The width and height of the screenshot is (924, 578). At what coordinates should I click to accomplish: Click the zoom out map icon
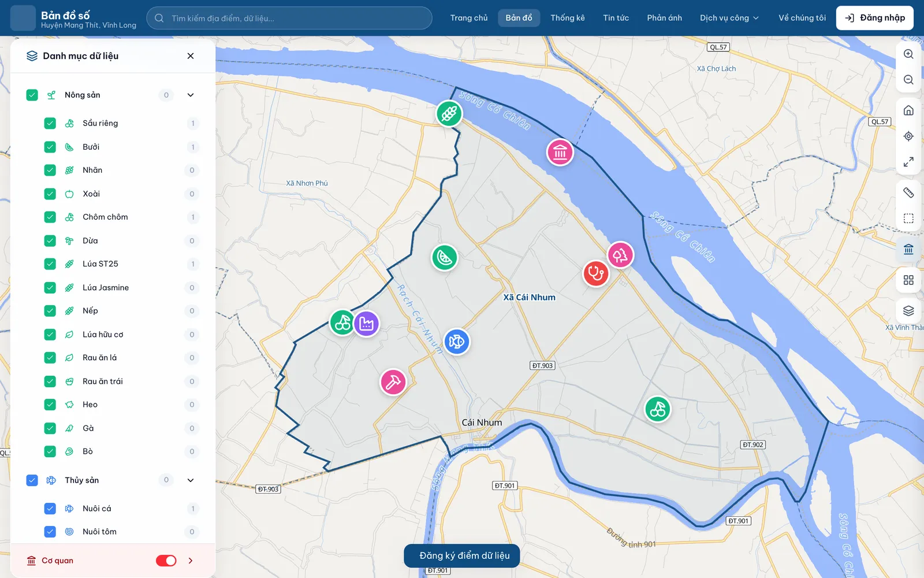point(908,80)
